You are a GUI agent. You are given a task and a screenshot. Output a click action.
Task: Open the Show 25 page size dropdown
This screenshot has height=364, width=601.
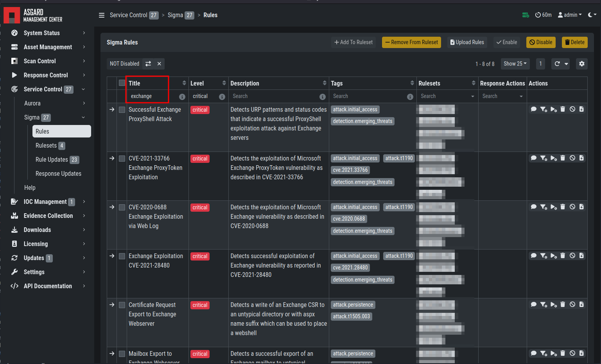[x=515, y=64]
